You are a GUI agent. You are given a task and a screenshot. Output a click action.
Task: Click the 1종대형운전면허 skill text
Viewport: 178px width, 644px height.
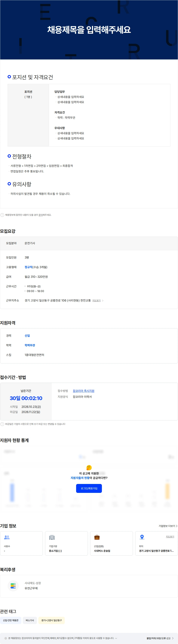pyautogui.click(x=34, y=355)
